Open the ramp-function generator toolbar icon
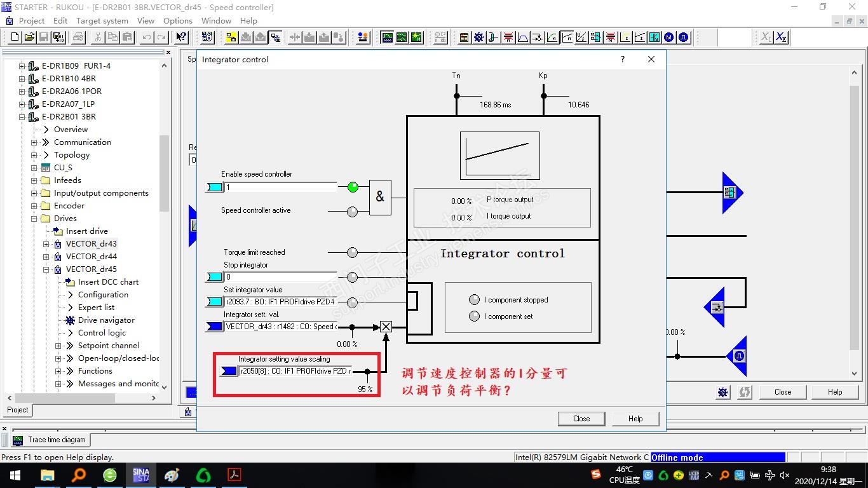 pos(523,37)
